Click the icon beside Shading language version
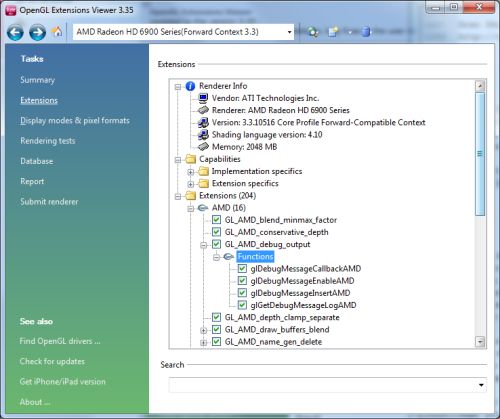The height and width of the screenshot is (419, 500). (203, 135)
